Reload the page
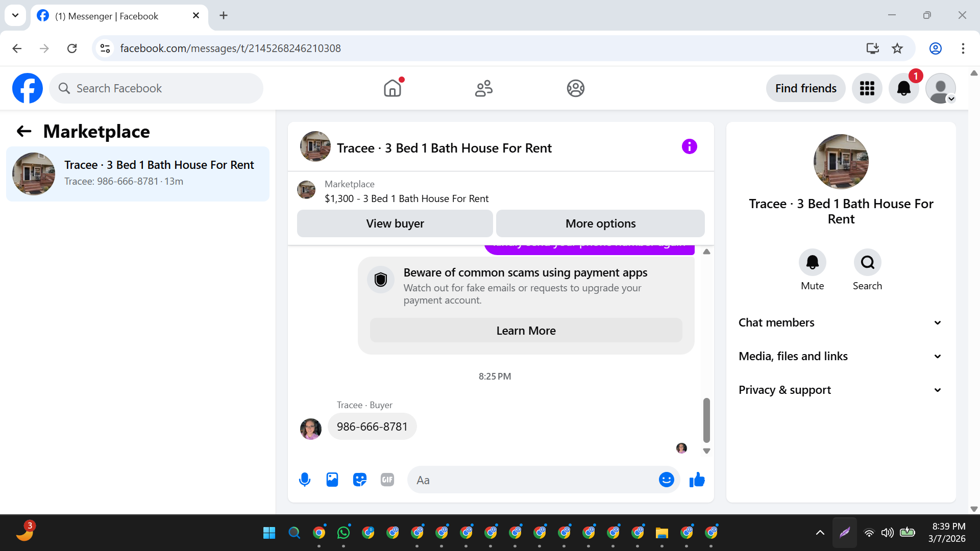980x551 pixels. pos(72,48)
